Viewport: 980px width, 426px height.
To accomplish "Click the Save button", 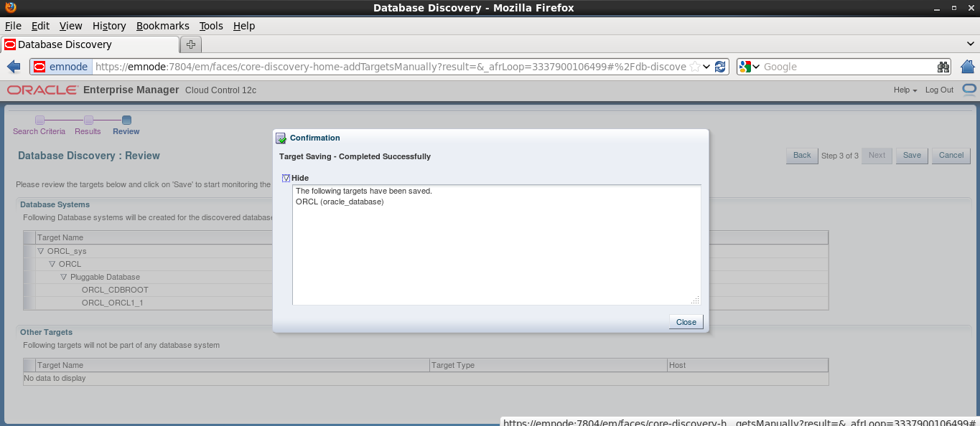I will [912, 156].
